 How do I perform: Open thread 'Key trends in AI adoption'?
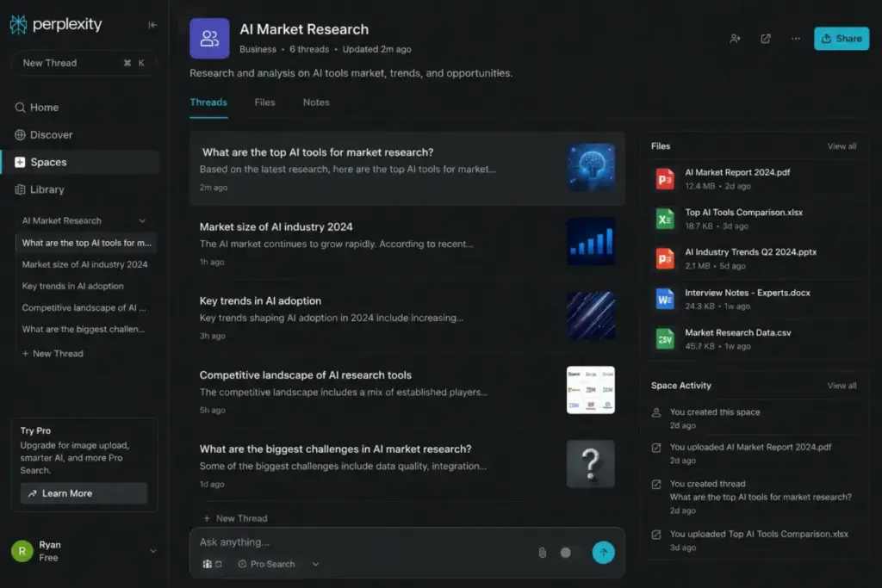coord(260,301)
